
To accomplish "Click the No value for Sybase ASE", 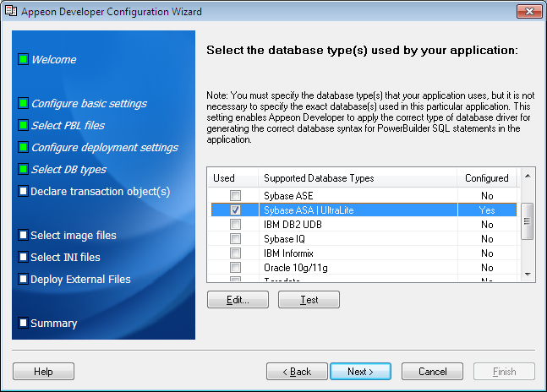I will click(x=487, y=196).
